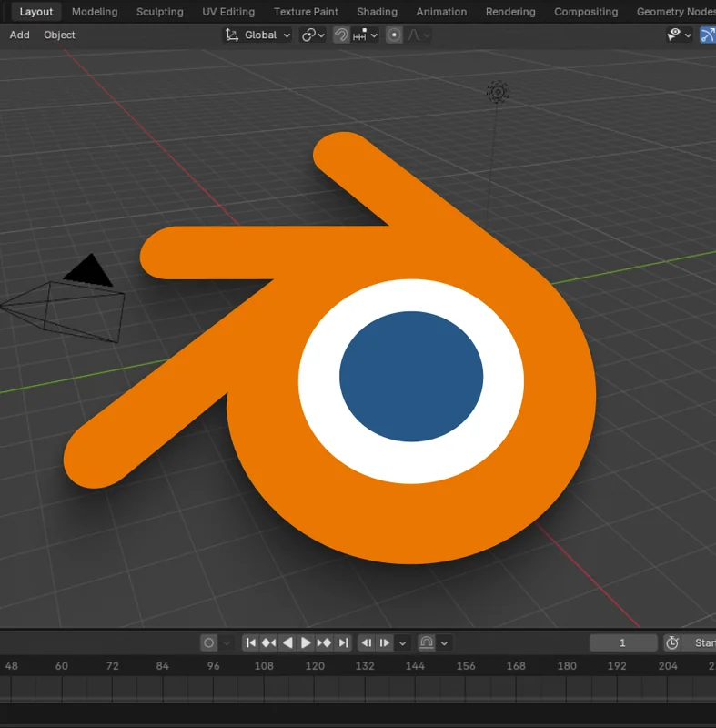716x728 pixels.
Task: Jump to the timeline start frame
Action: (x=250, y=642)
